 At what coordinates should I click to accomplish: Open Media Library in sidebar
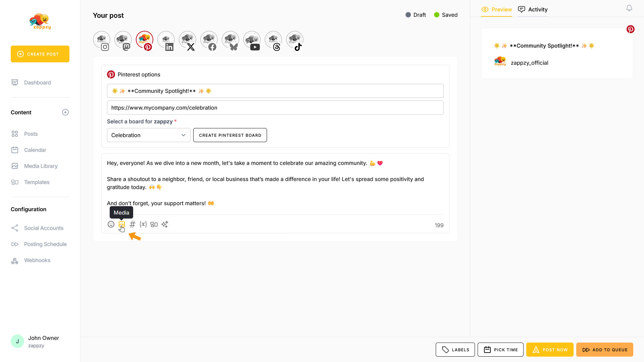pyautogui.click(x=41, y=166)
